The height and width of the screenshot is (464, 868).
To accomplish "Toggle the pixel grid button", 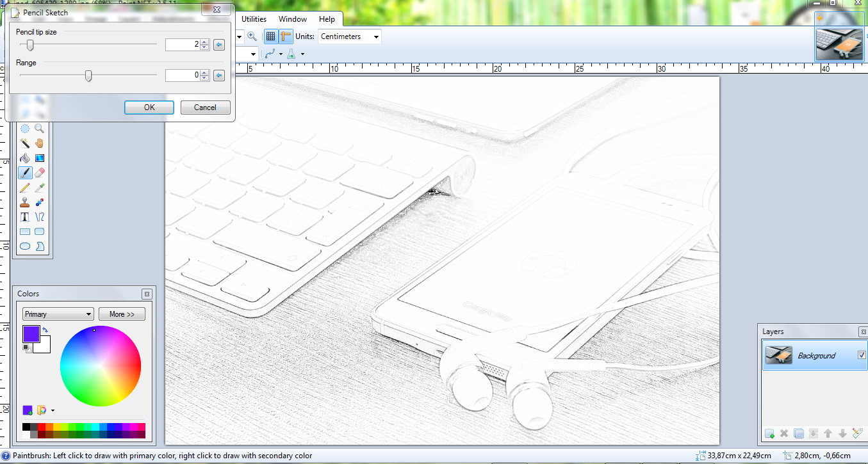I will coord(270,36).
